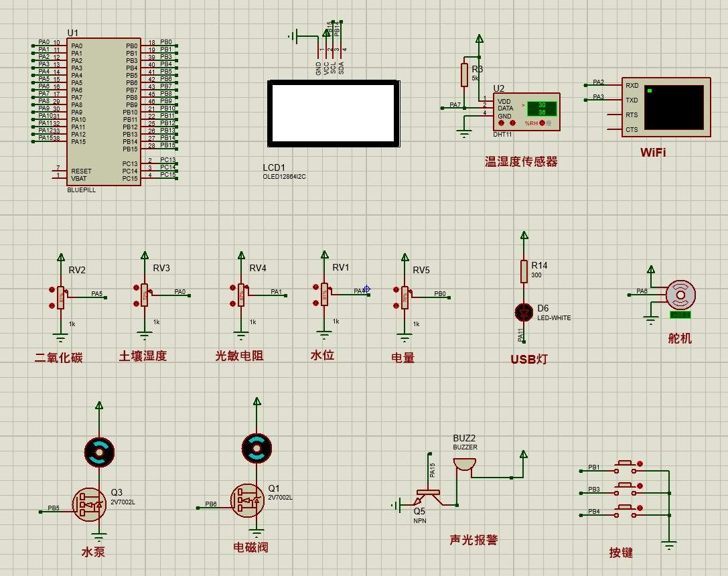Click the 电量 label

(403, 358)
